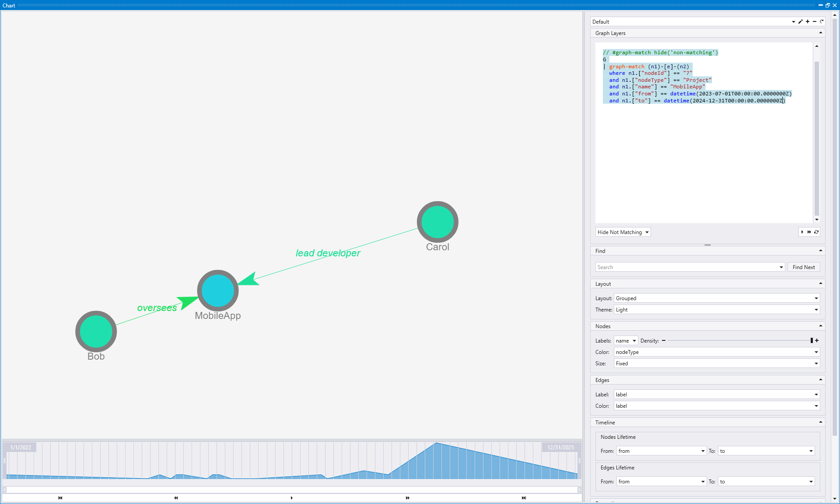Click into the Find Search field
This screenshot has width=840, height=504.
point(687,267)
